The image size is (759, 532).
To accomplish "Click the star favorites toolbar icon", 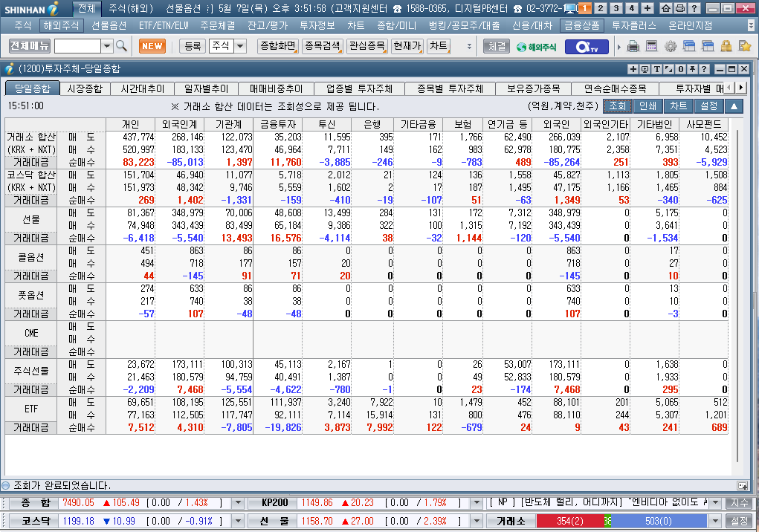I will pos(744,46).
